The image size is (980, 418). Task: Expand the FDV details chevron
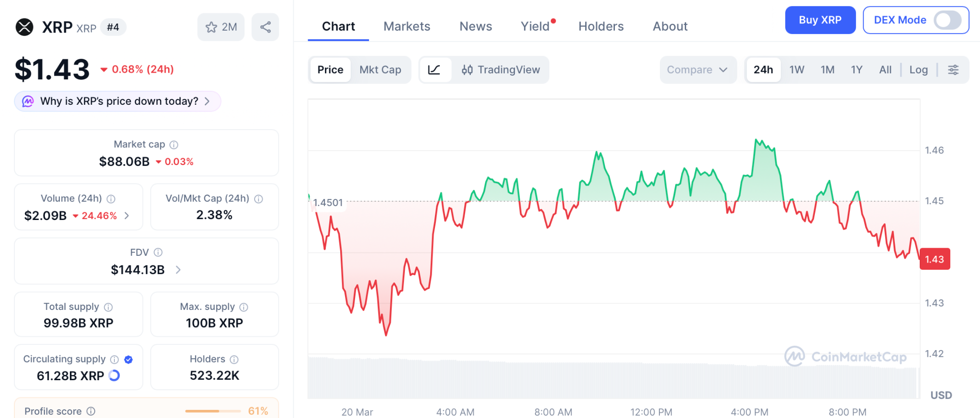point(178,270)
